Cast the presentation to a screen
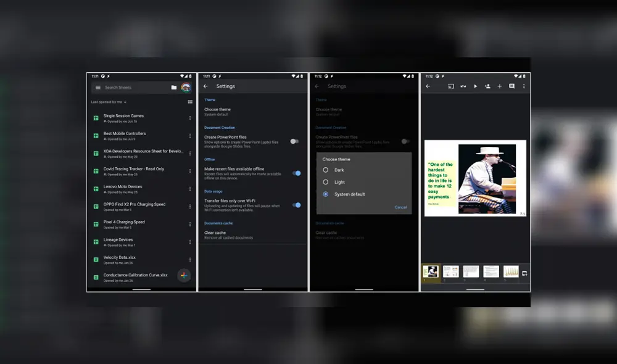 click(452, 86)
